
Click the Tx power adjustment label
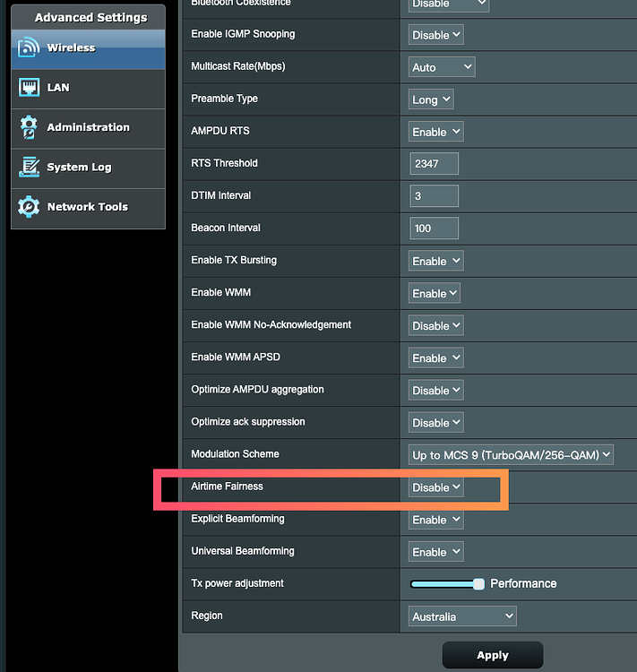pos(237,583)
